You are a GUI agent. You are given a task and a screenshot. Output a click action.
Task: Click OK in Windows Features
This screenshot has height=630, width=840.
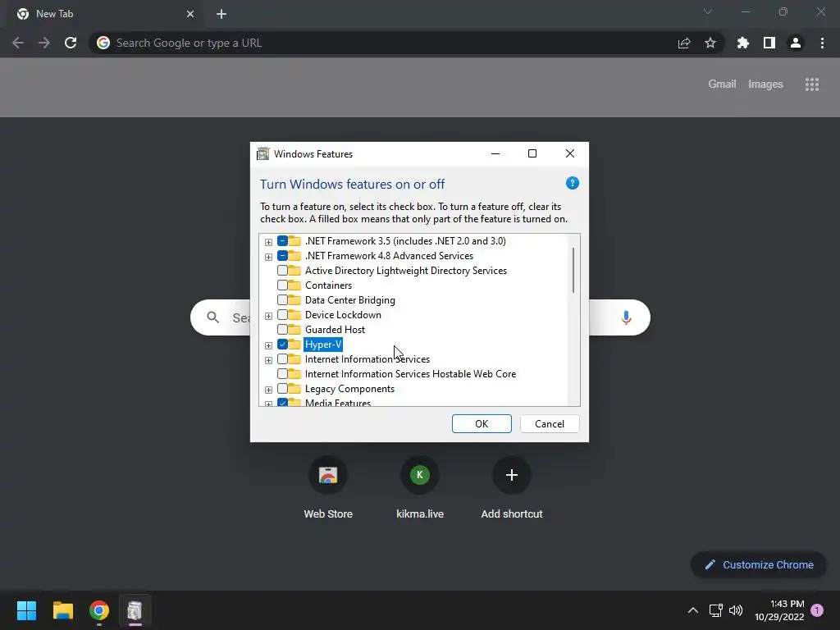[x=482, y=424]
